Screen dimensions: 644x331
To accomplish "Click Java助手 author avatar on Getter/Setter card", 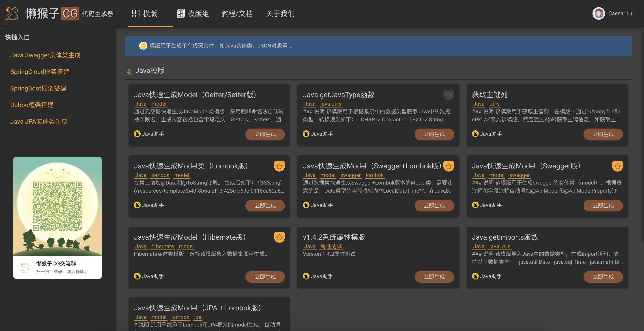I will [x=137, y=134].
